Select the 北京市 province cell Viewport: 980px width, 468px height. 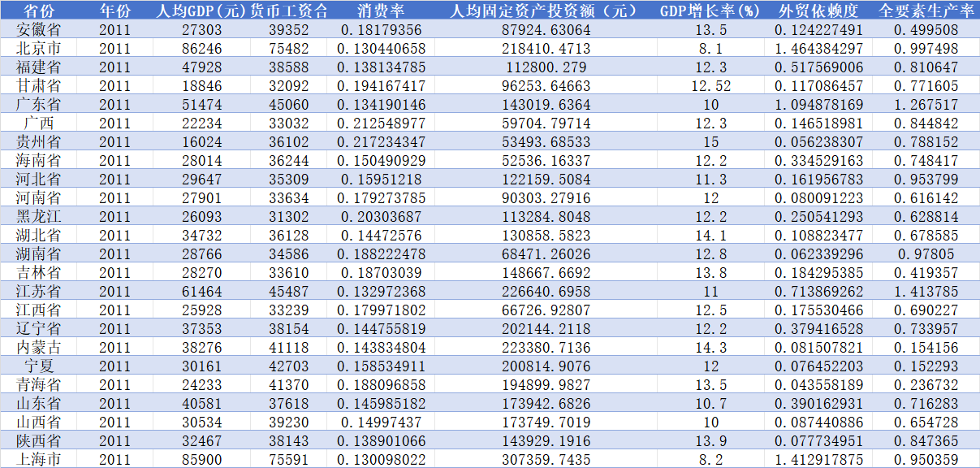[x=39, y=48]
